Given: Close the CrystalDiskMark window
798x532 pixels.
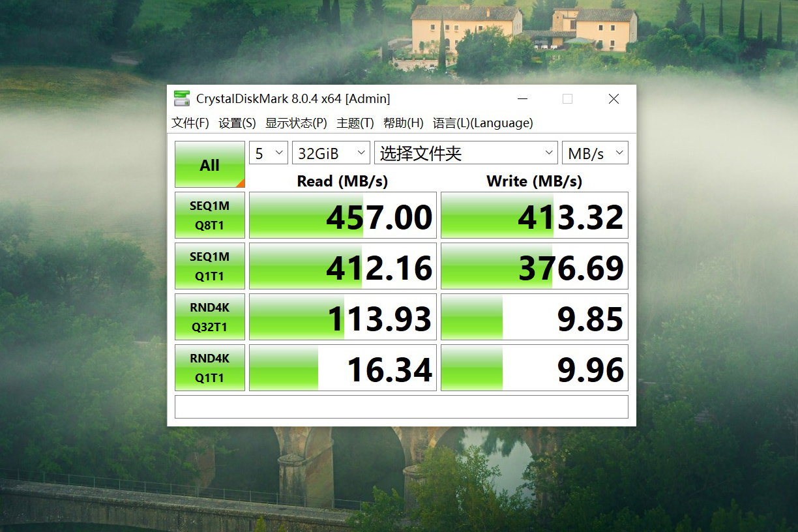Looking at the screenshot, I should tap(613, 98).
